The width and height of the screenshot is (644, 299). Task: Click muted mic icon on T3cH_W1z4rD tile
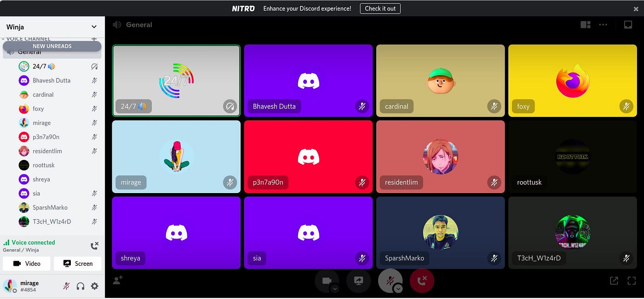click(626, 258)
